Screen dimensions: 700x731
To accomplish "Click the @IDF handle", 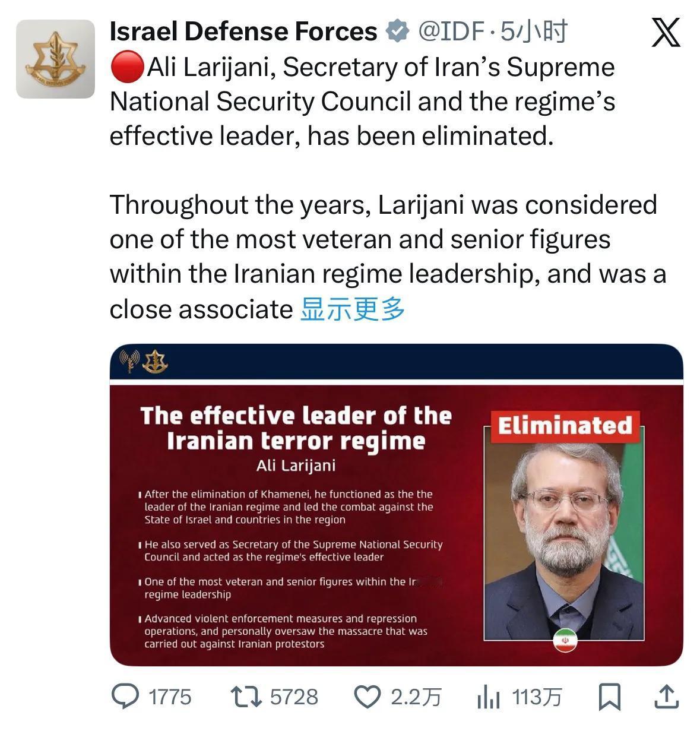I will (x=451, y=31).
